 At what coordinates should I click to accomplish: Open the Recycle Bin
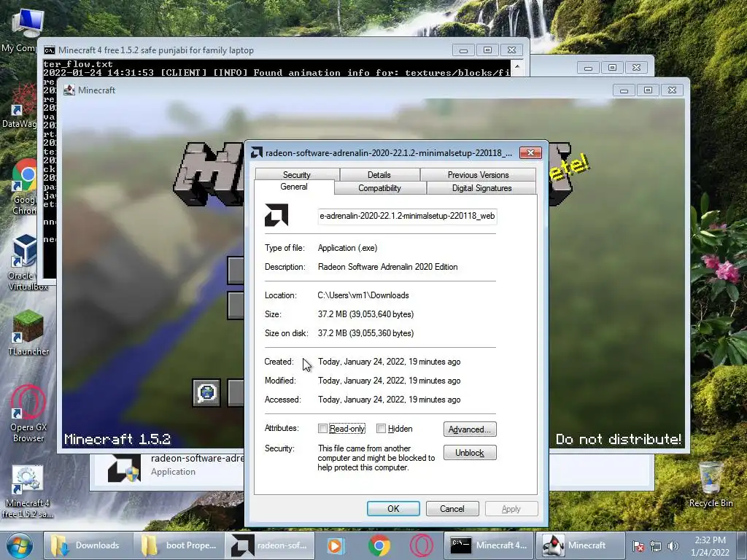(711, 485)
